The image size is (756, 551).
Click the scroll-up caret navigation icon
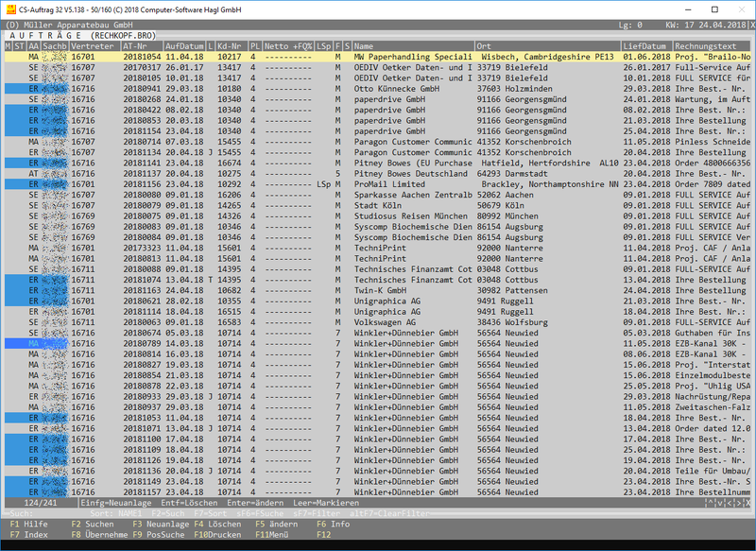712,502
